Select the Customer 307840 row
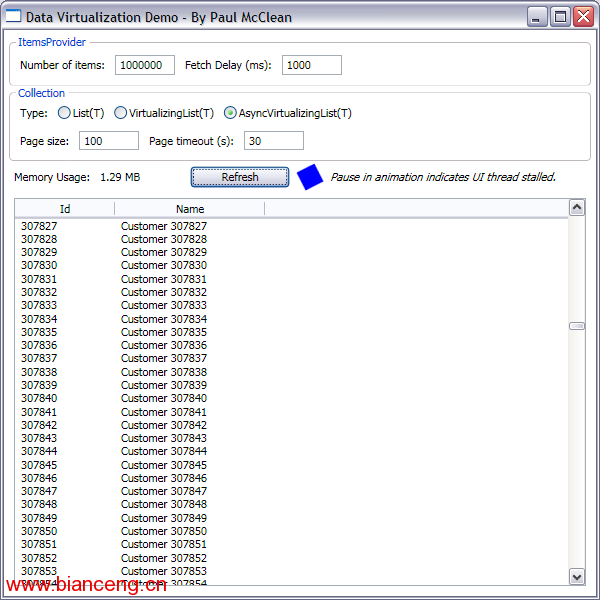The height and width of the screenshot is (600, 600). pyautogui.click(x=292, y=398)
